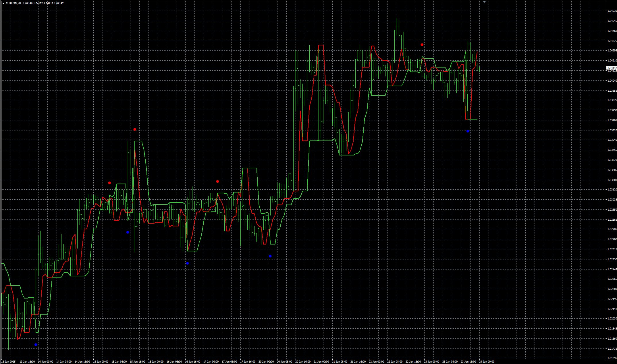Click the small triangle before EURUSD,H1
617x364 pixels.
click(x=3, y=3)
